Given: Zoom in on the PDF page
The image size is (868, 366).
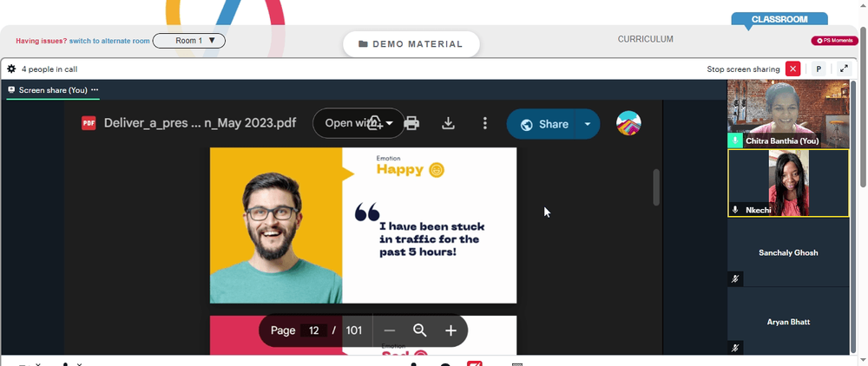Looking at the screenshot, I should tap(450, 330).
